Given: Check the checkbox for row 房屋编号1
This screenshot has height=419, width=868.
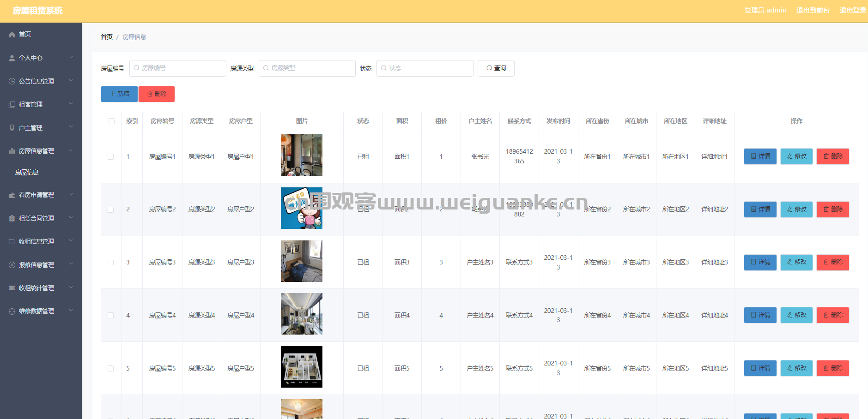Looking at the screenshot, I should click(x=111, y=156).
